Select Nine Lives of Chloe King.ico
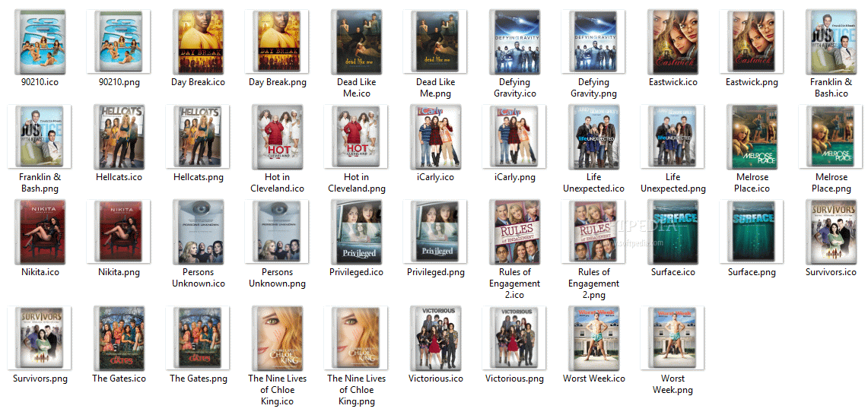Viewport: 868px width, 415px height. click(x=277, y=338)
